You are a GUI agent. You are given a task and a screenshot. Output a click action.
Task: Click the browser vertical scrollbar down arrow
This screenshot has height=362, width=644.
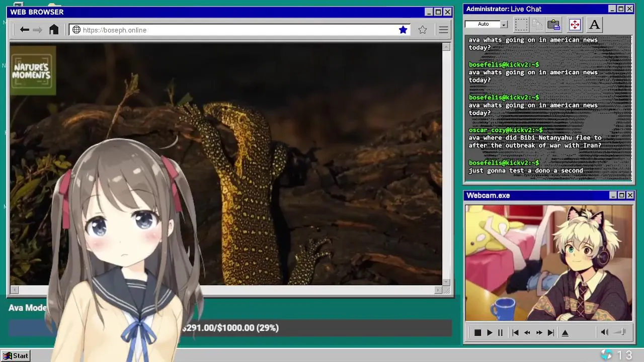446,282
